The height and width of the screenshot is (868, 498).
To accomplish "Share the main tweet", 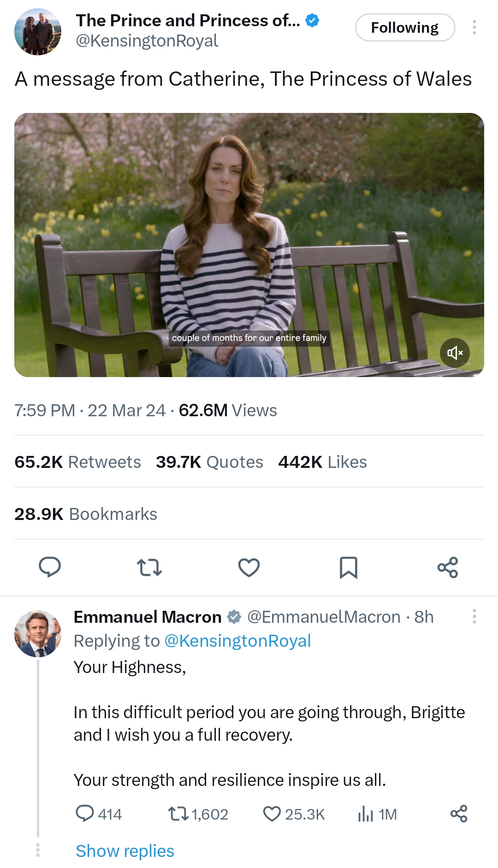I will (x=448, y=567).
